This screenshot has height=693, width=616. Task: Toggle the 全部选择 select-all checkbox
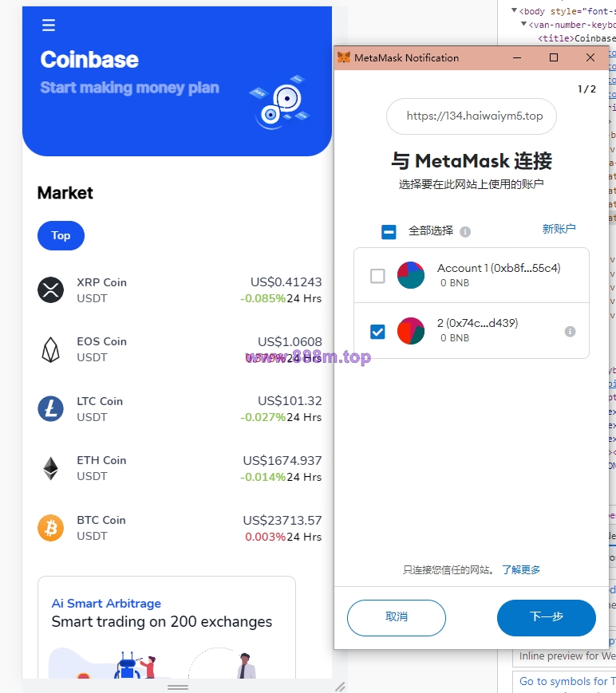pos(389,231)
